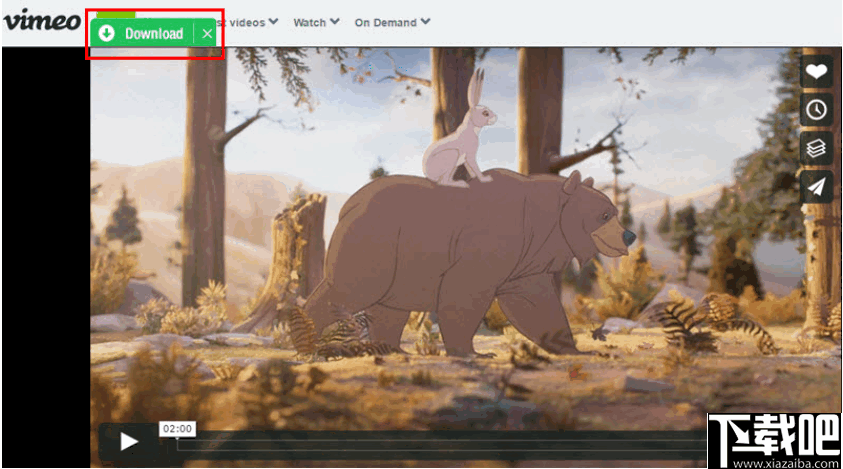The image size is (843, 469).
Task: Click the download arrow icon
Action: click(107, 33)
